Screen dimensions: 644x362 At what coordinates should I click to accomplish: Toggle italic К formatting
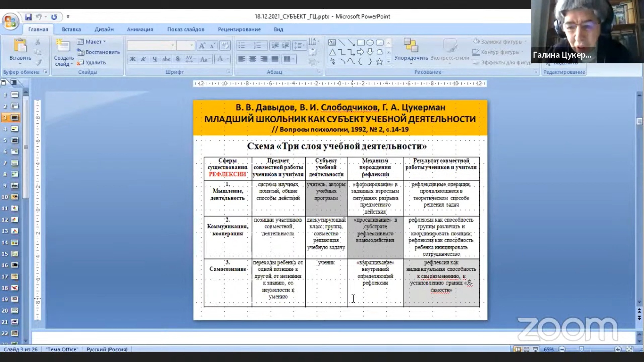[x=144, y=59]
